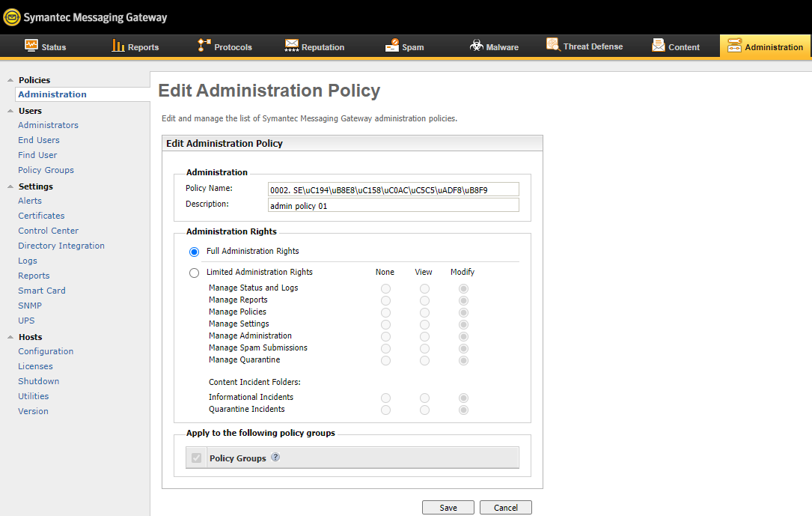Click the Cancel button
This screenshot has width=812, height=516.
pyautogui.click(x=505, y=508)
